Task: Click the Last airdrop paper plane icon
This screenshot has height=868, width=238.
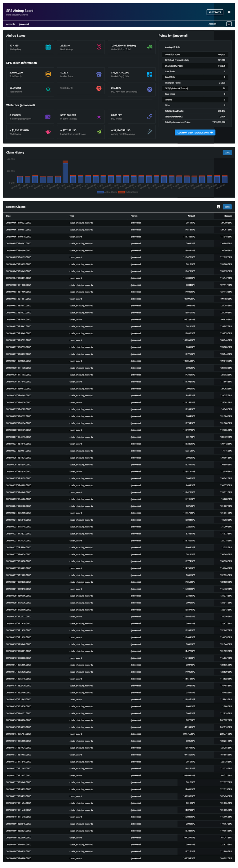Action: (99, 132)
